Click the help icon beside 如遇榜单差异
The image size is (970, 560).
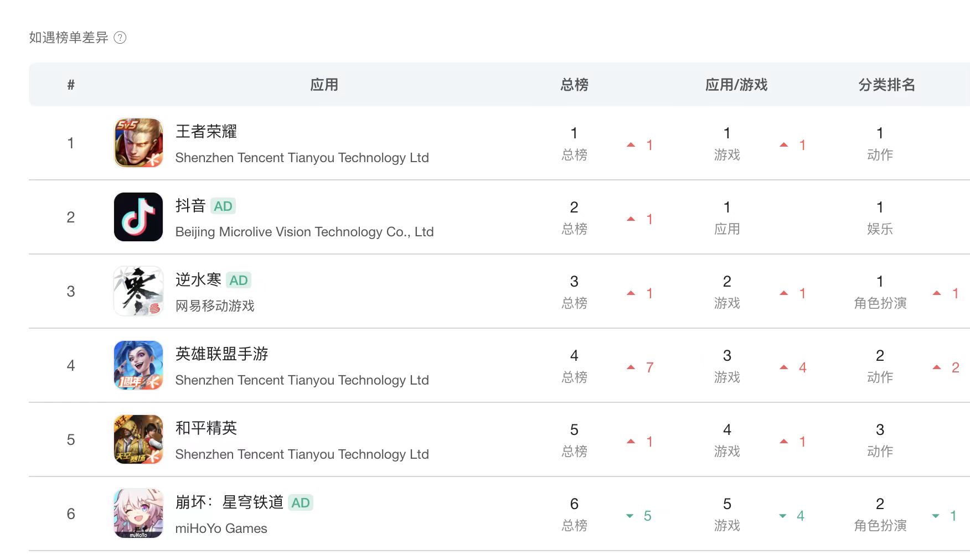(x=120, y=38)
